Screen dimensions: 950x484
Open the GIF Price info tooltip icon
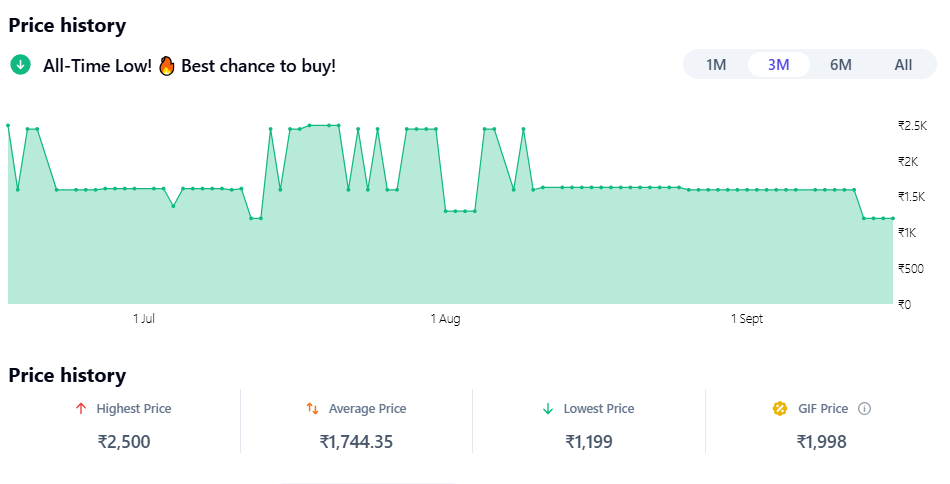tap(865, 408)
